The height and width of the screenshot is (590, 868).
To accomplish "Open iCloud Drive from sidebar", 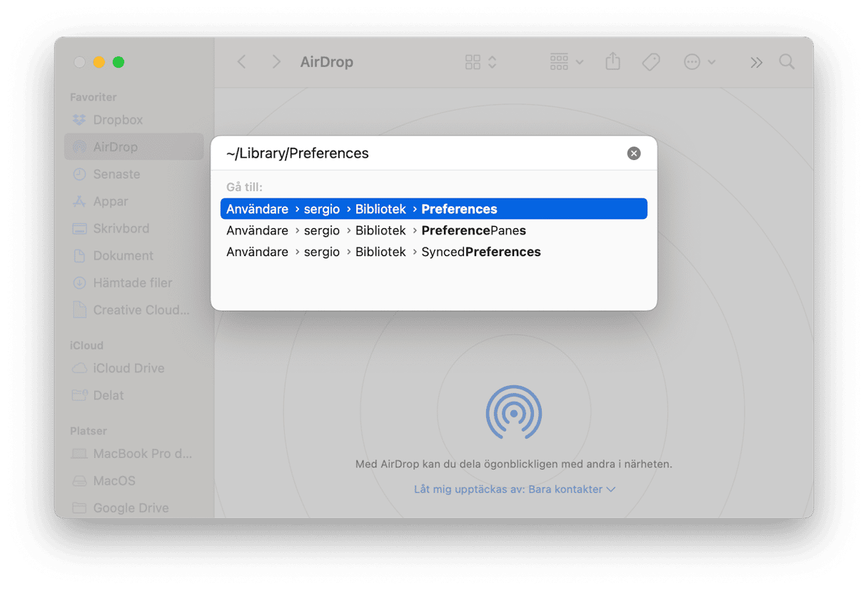I will (x=128, y=368).
